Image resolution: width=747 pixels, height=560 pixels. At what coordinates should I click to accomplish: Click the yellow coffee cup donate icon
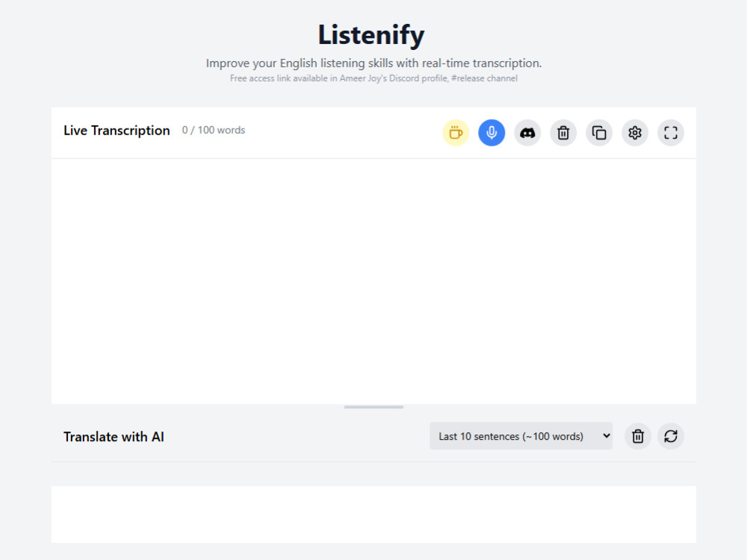[x=456, y=133]
